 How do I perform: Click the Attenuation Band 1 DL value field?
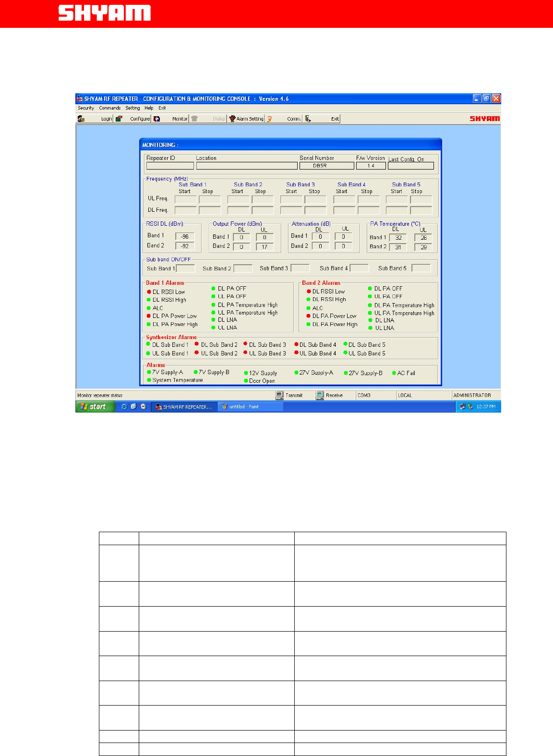tap(320, 237)
